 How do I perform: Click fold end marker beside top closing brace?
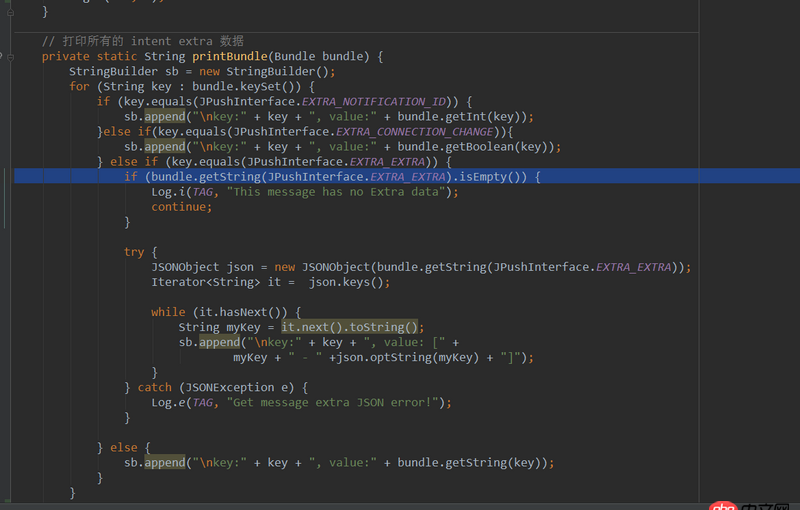point(11,11)
